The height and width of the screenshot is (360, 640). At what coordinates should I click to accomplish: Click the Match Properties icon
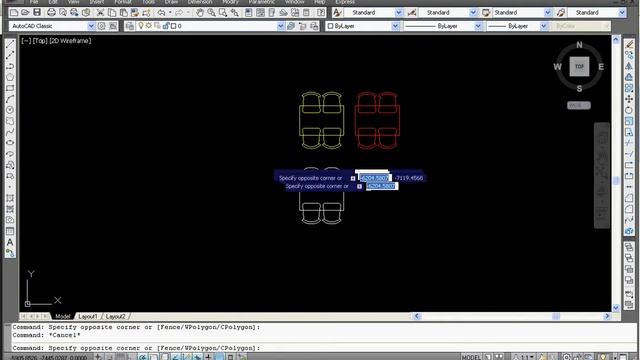(x=135, y=13)
